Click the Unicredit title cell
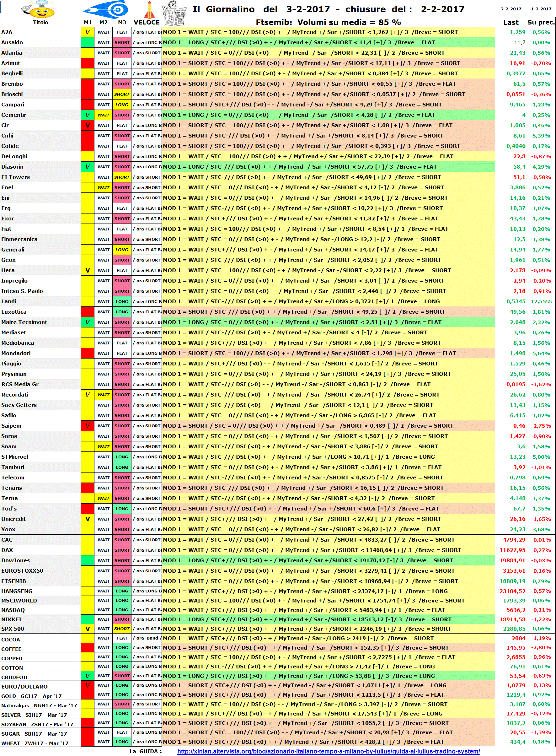The height and width of the screenshot is (756, 556). click(x=40, y=519)
